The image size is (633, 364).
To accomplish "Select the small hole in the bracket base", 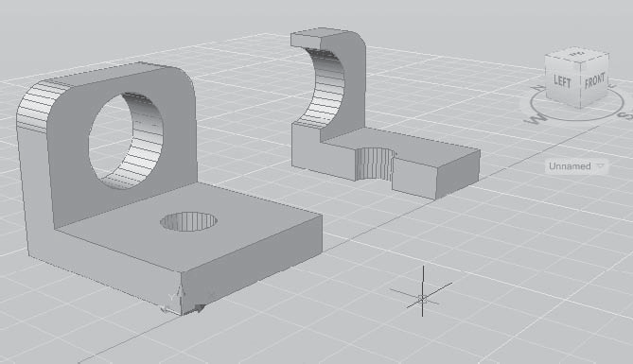I will pos(188,222).
